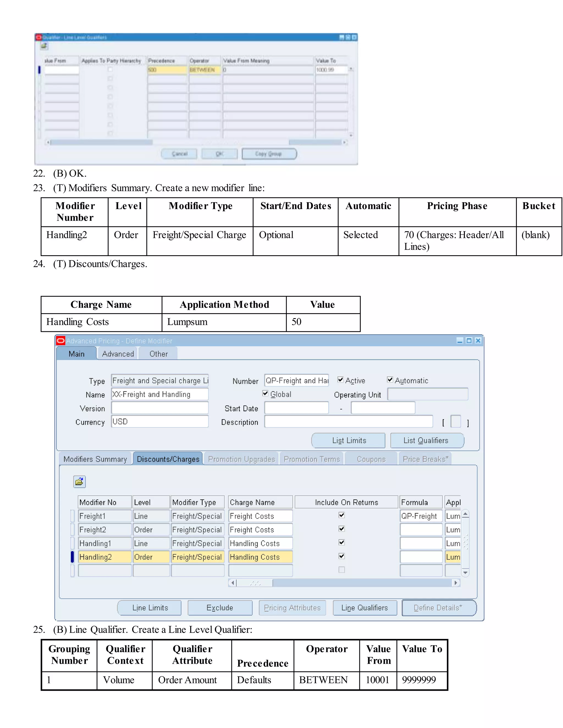This screenshot has width=563, height=728.
Task: Click right arrow of modifier horizontal scrollbar
Action: pyautogui.click(x=456, y=583)
